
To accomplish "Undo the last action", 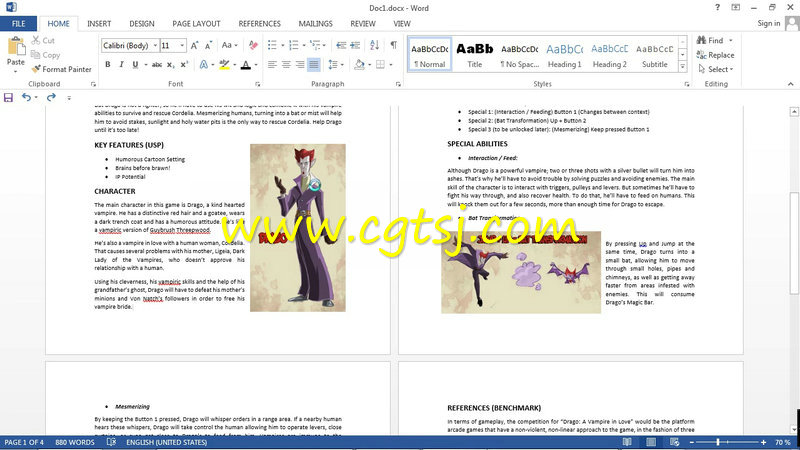I will pos(26,97).
